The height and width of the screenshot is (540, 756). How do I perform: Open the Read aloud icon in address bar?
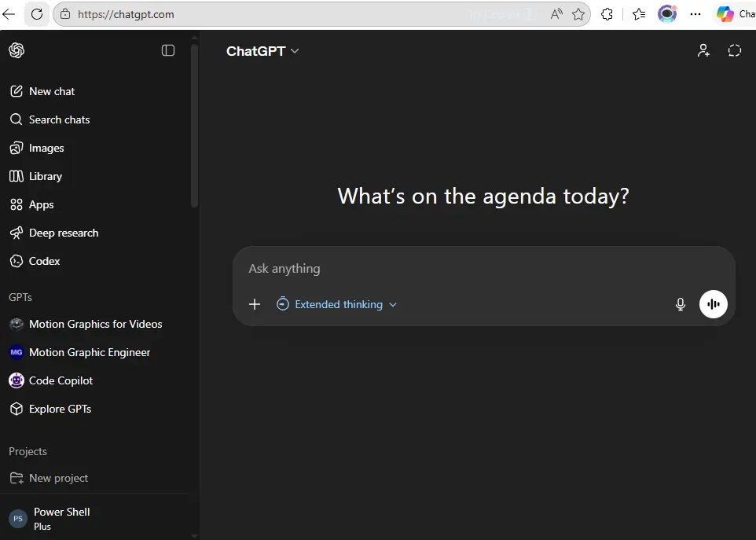[x=556, y=14]
